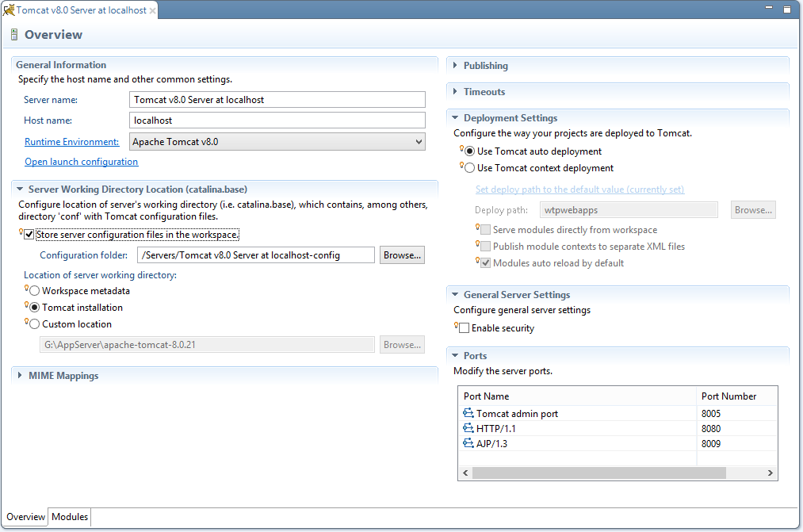Screen dimensions: 803x532
Task: Click the Configuration folder text field
Action: 256,255
